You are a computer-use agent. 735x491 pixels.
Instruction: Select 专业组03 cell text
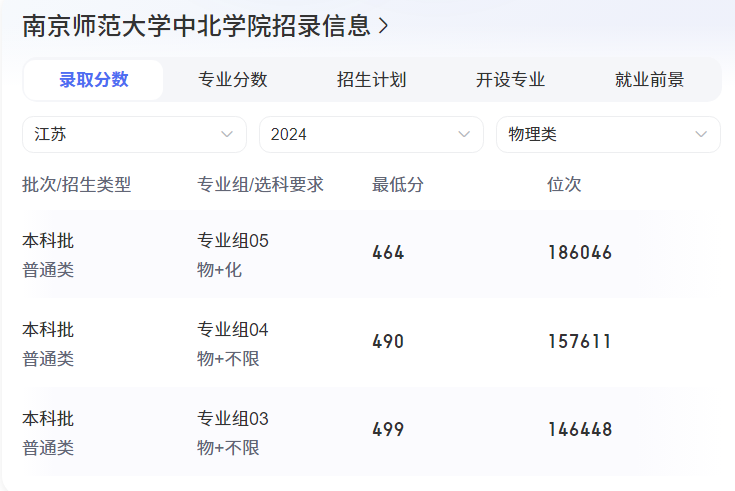click(x=232, y=418)
